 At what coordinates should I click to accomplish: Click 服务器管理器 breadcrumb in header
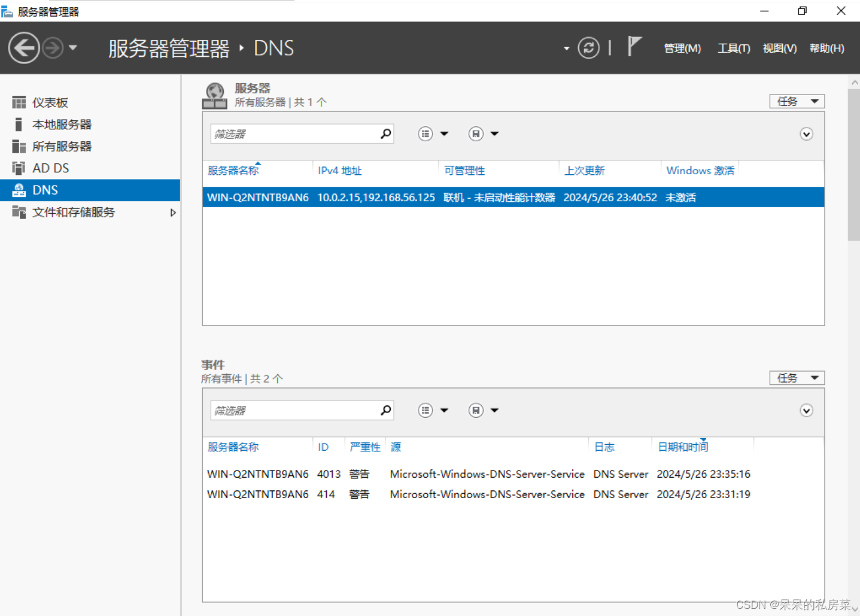(x=169, y=48)
